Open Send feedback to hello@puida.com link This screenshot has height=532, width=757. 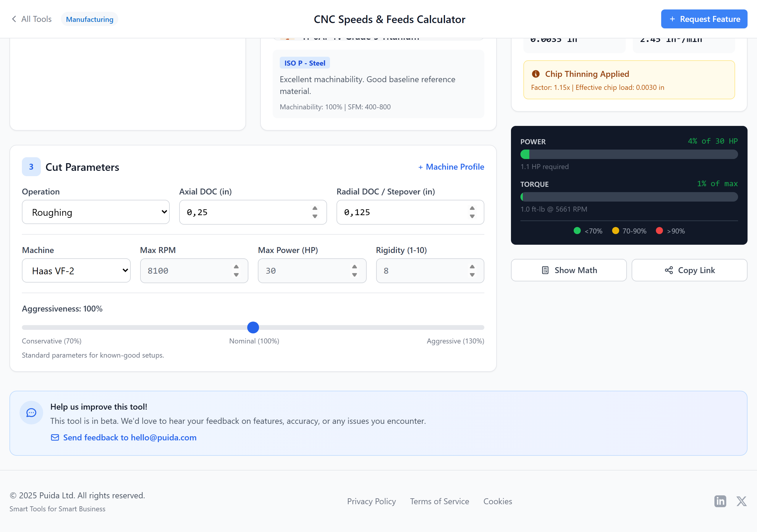tap(130, 437)
